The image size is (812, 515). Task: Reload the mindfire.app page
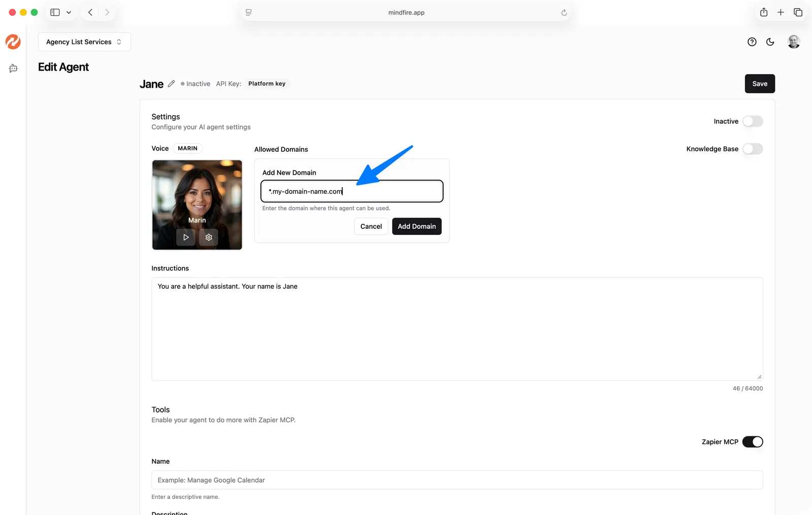pyautogui.click(x=564, y=13)
